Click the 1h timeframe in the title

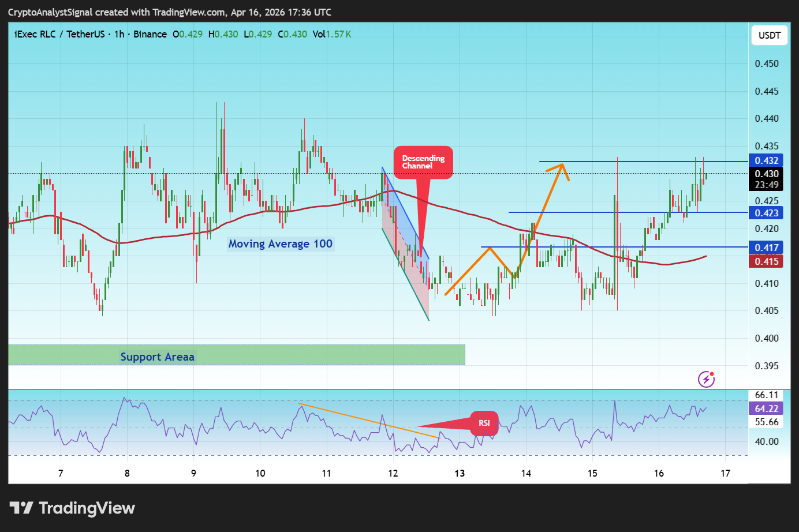pos(120,34)
